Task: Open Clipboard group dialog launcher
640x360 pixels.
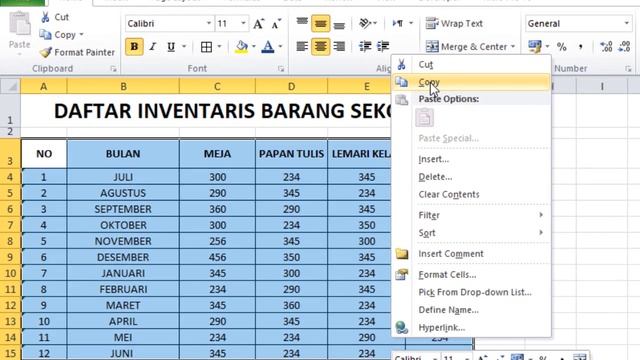Action: pyautogui.click(x=113, y=69)
